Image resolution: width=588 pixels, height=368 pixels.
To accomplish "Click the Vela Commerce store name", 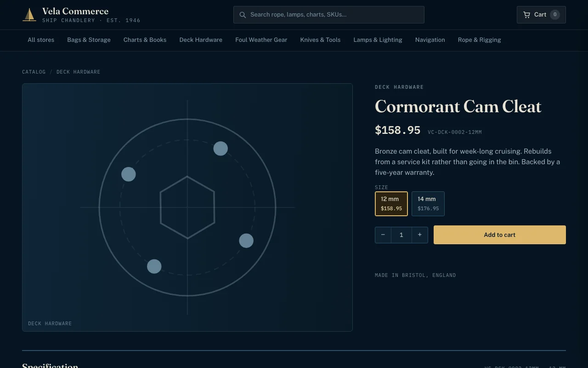I will tap(75, 11).
